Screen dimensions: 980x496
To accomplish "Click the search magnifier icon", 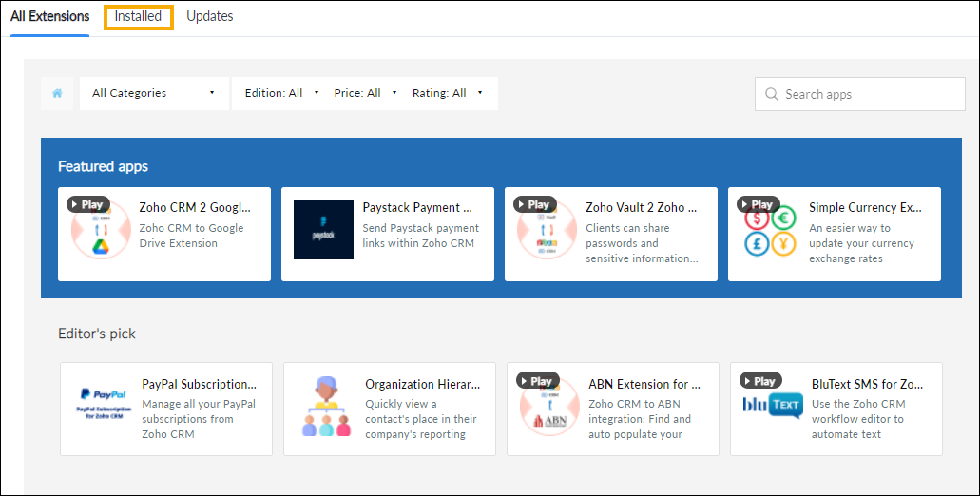I will tap(772, 94).
